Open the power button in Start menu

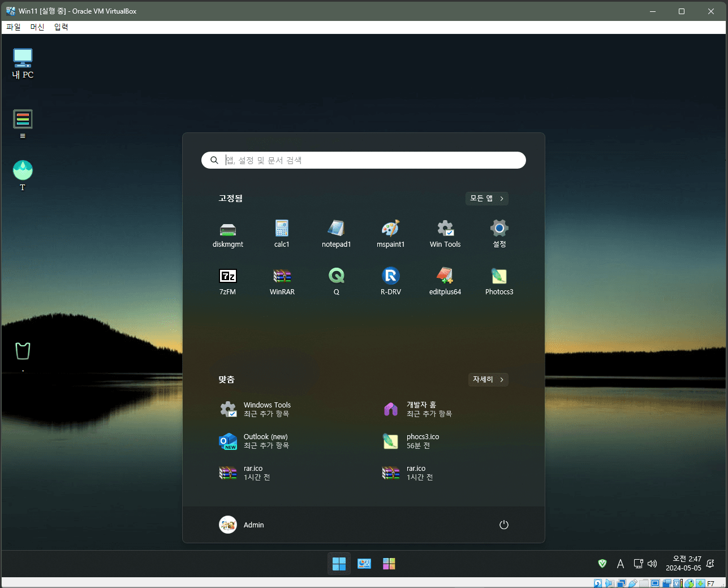coord(504,525)
